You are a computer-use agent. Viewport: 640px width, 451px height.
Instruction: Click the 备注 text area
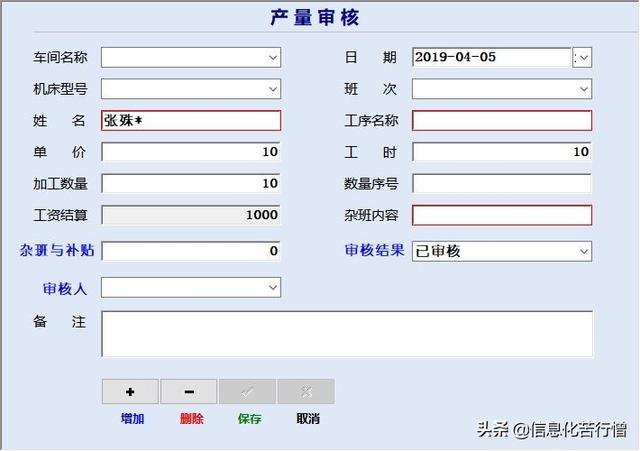point(347,334)
